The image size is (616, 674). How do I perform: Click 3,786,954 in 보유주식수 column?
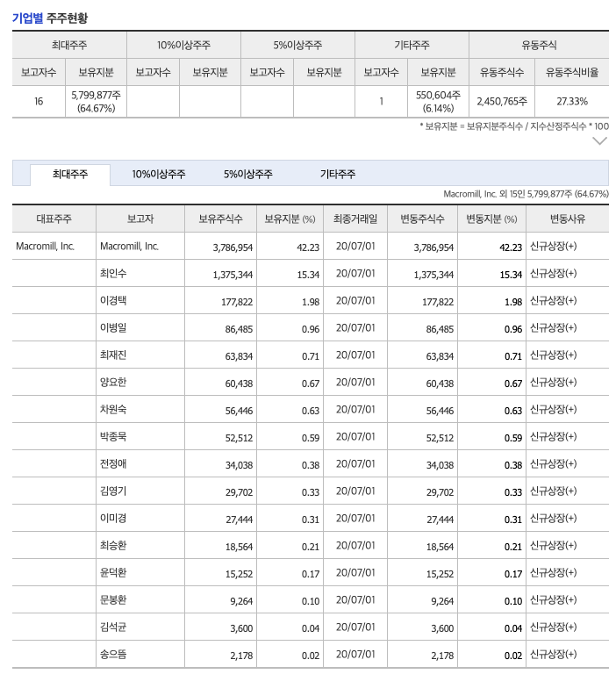(233, 247)
